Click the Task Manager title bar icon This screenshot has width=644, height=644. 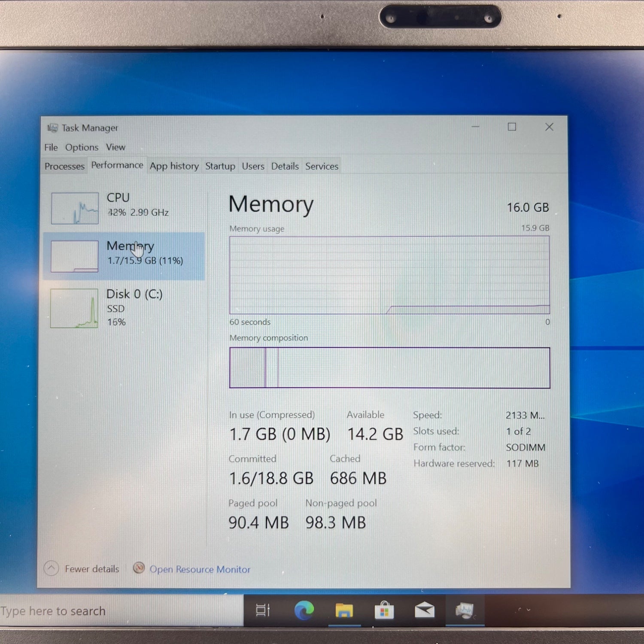[x=52, y=128]
